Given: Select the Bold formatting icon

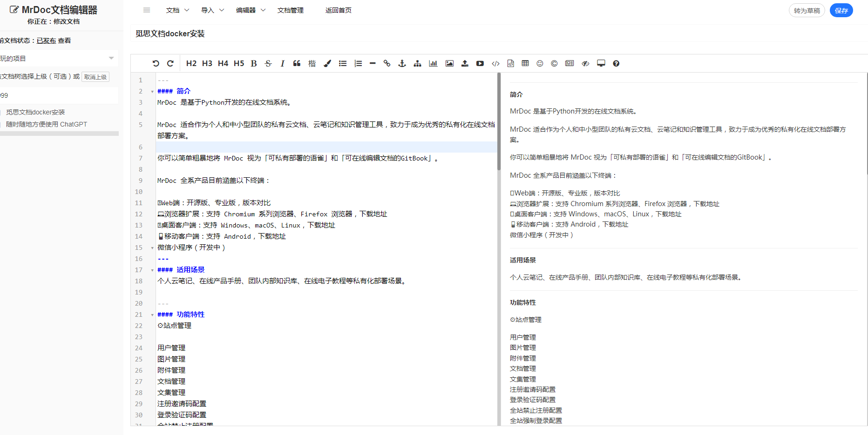Looking at the screenshot, I should click(254, 63).
